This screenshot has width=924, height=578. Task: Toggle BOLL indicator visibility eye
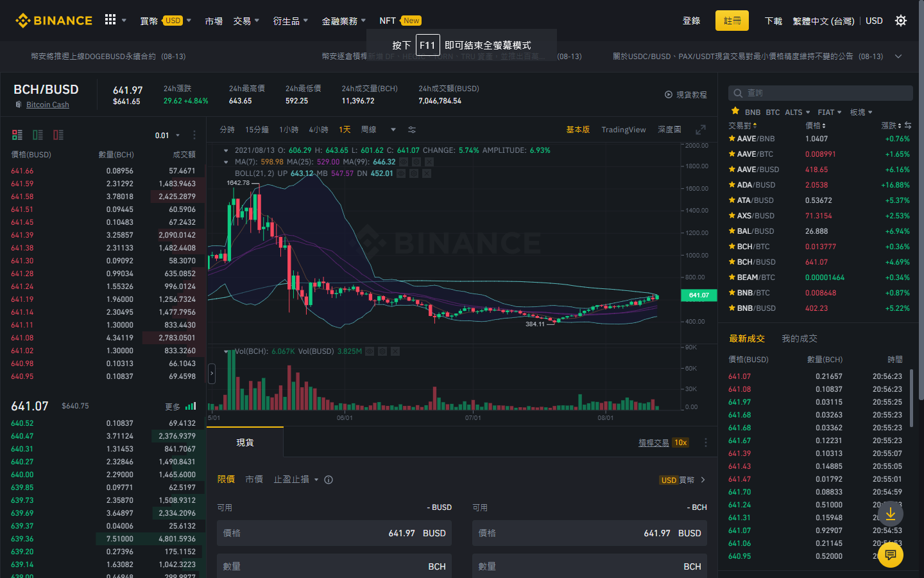tap(401, 173)
